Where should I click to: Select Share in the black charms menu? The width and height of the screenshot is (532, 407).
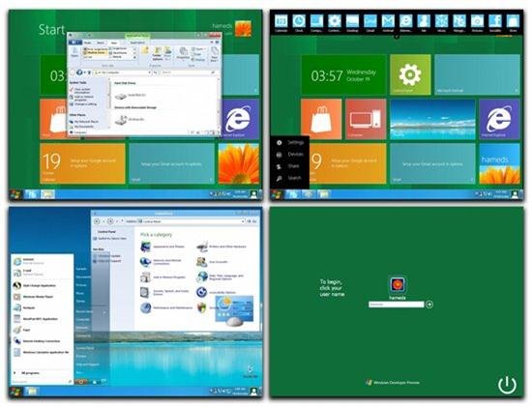coord(289,166)
